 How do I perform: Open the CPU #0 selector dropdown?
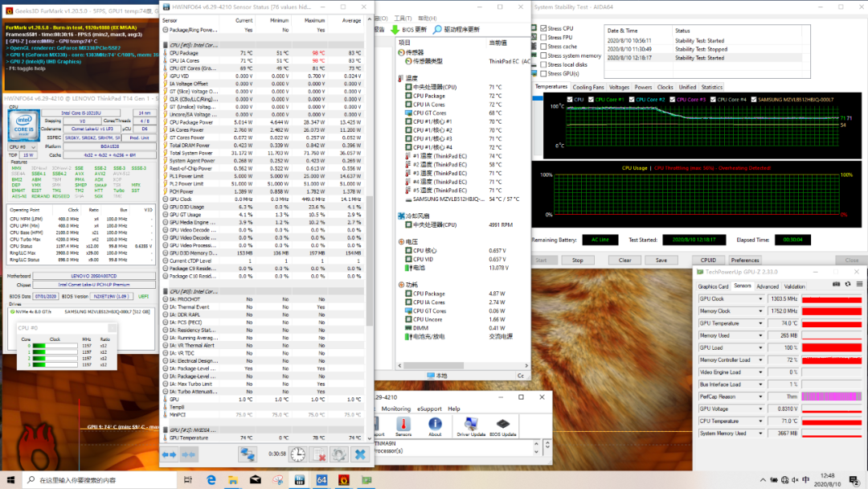(31, 147)
